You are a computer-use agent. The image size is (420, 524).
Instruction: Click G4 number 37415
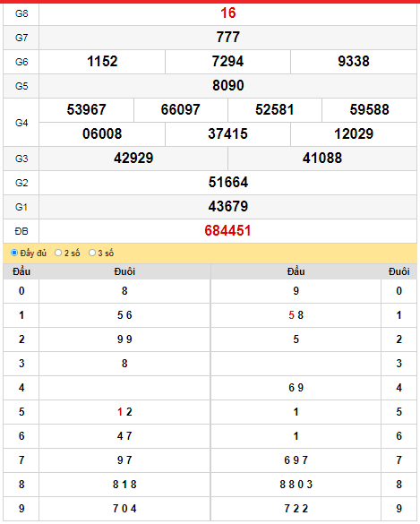[x=227, y=134]
